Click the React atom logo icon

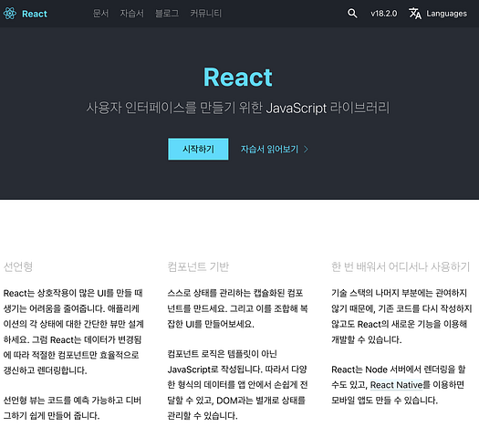tap(10, 14)
